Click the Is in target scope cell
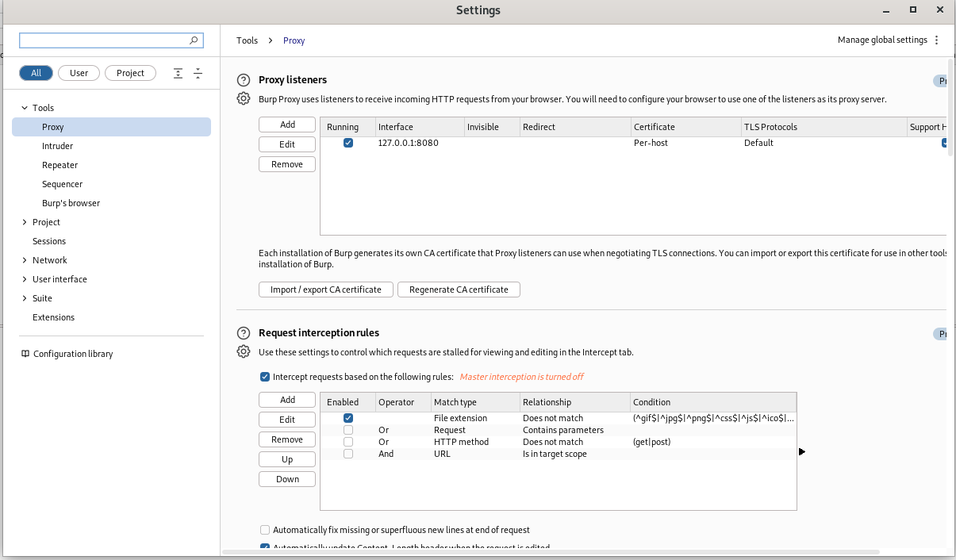This screenshot has width=956, height=560. 574,454
